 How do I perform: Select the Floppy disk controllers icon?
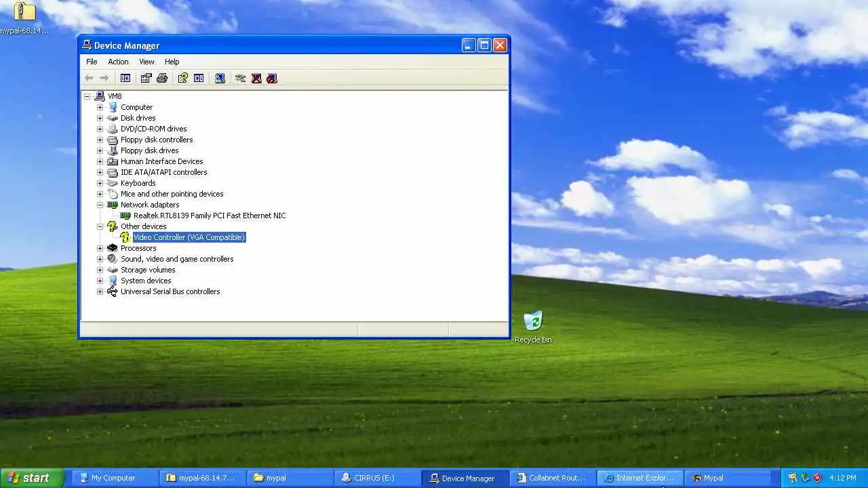(113, 140)
